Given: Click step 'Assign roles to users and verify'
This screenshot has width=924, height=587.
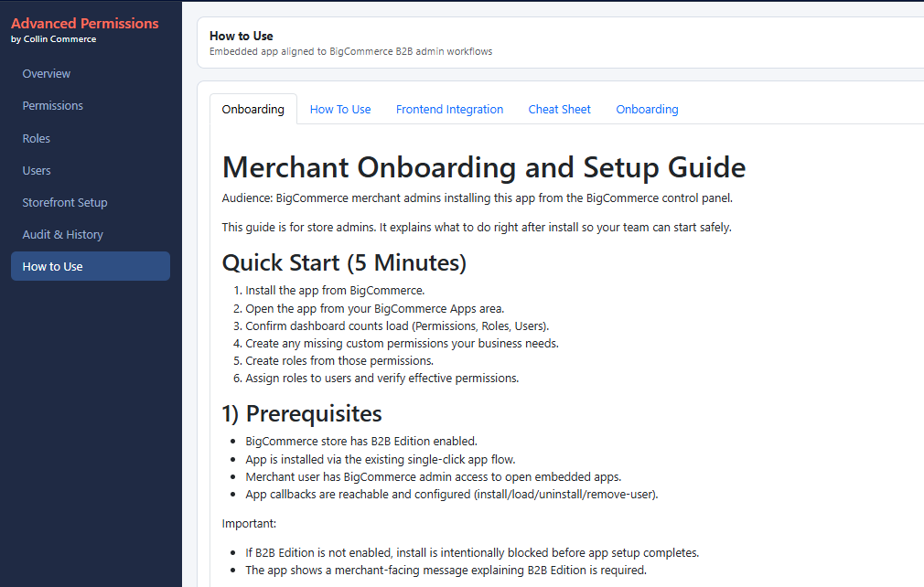Looking at the screenshot, I should pos(381,379).
